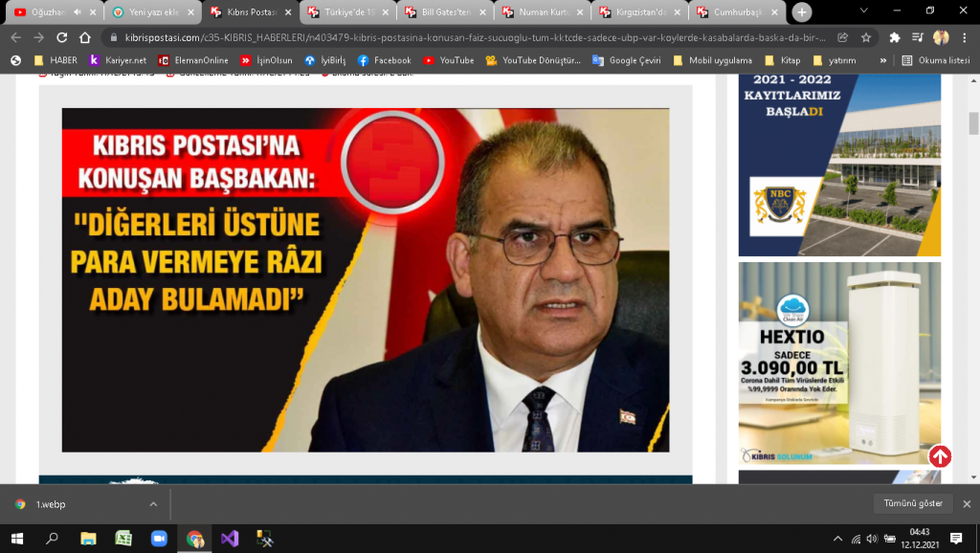Reload the page with the refresh icon

(62, 37)
